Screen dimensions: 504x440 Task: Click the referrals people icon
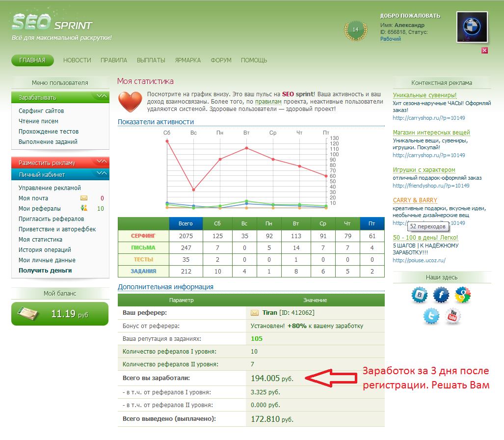pyautogui.click(x=84, y=208)
